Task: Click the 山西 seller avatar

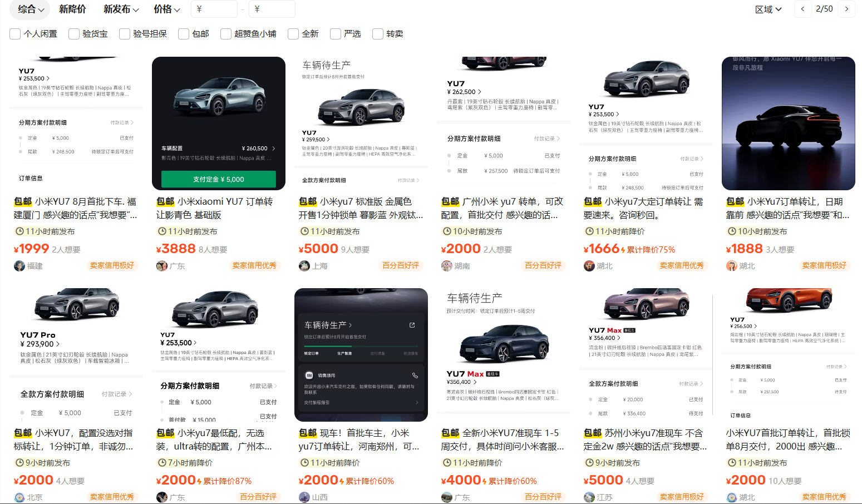Action: coord(304,497)
